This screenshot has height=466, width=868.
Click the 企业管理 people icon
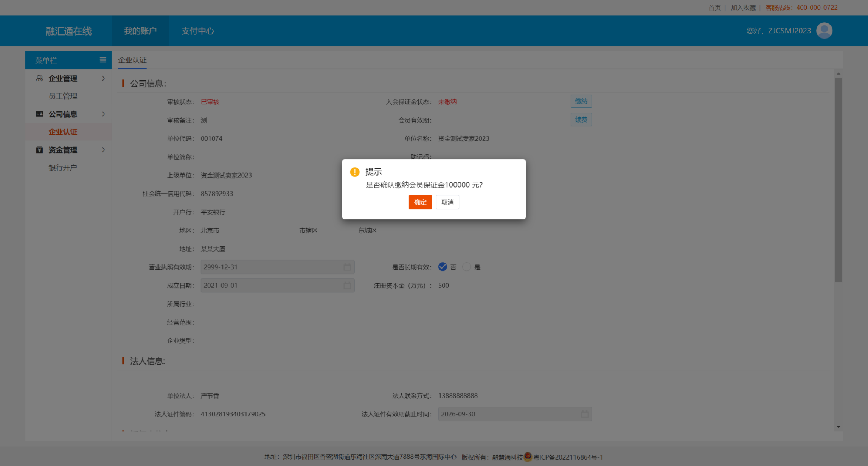39,78
